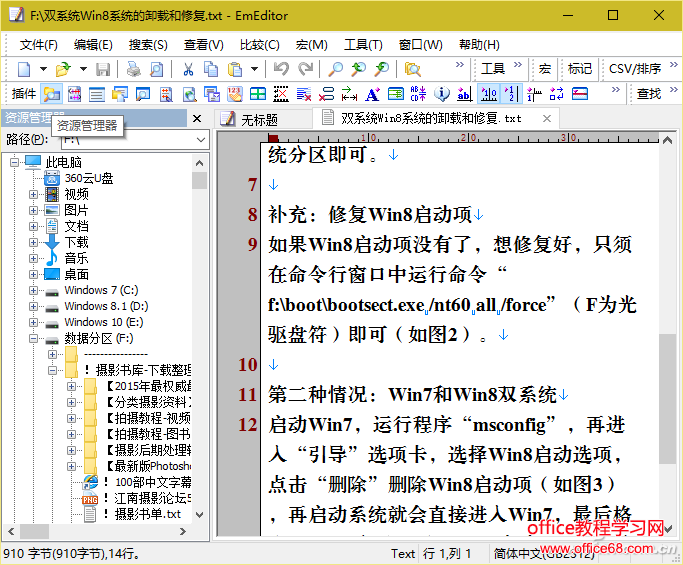Close the 资源管理器 side panel
This screenshot has height=565, width=683.
tap(197, 119)
